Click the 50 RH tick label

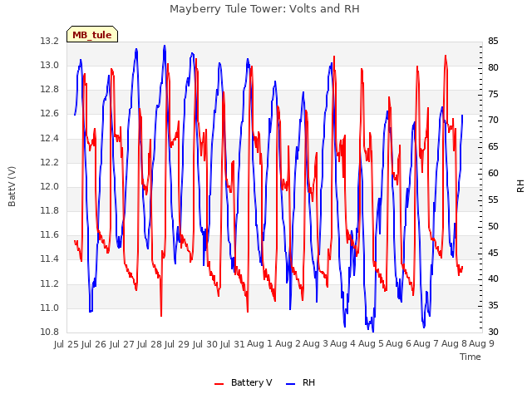[493, 226]
